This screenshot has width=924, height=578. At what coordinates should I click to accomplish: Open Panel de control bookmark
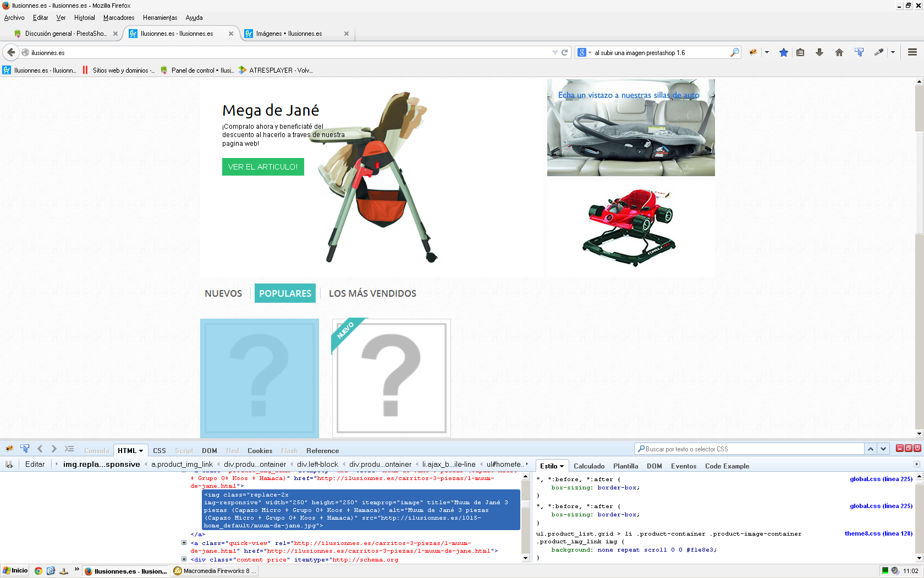(197, 70)
